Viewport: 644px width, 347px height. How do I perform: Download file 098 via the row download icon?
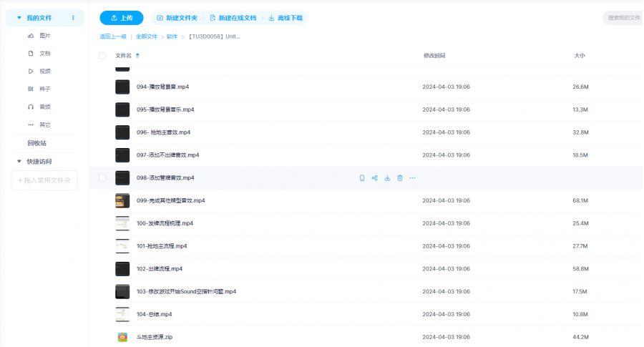pos(387,178)
